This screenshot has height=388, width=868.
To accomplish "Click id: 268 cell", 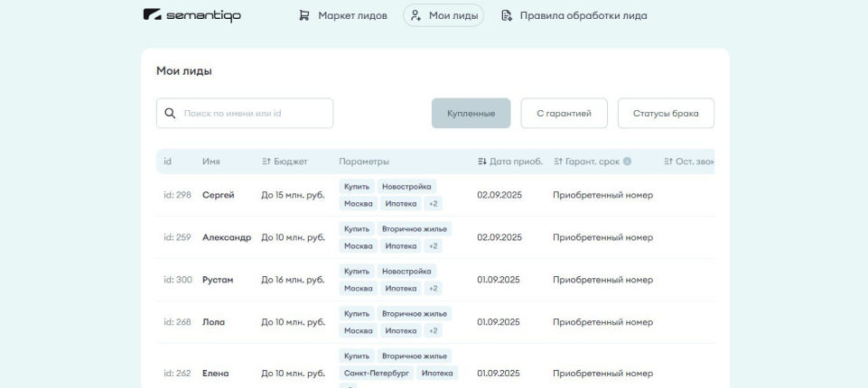I will [178, 322].
